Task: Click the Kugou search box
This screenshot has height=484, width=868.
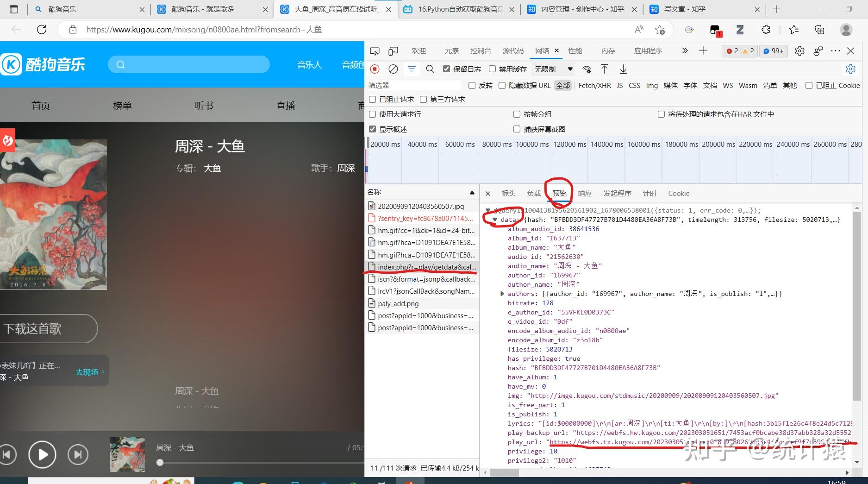Action: click(x=189, y=65)
